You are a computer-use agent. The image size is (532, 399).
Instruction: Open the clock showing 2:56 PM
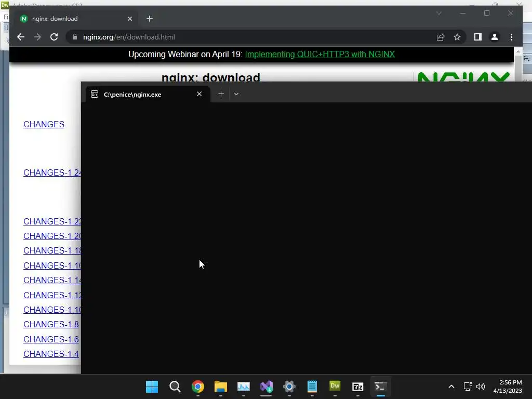508,387
